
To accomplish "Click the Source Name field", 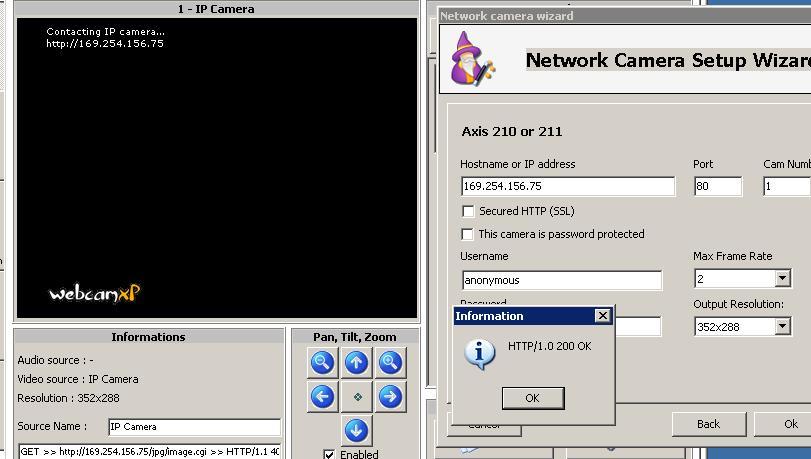I will (x=194, y=427).
